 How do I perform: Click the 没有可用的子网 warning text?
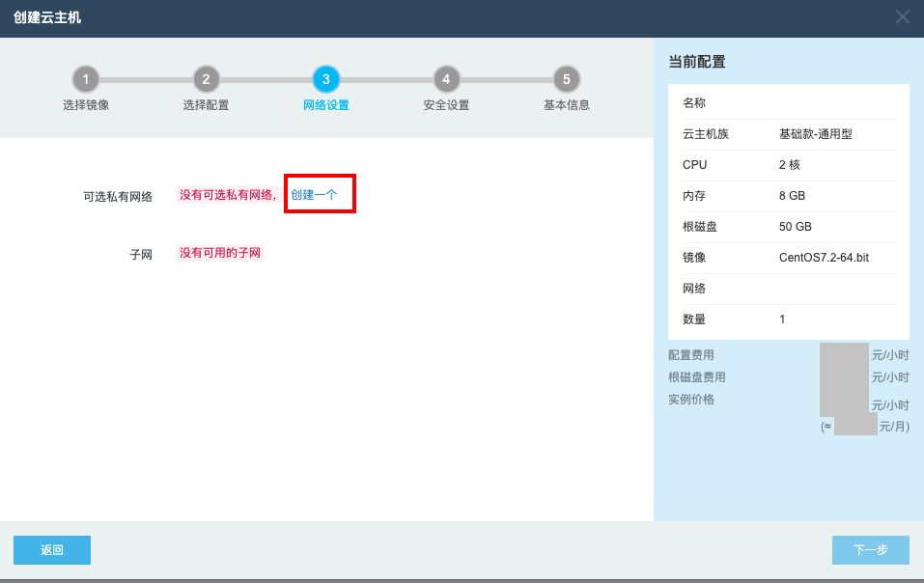coord(220,253)
